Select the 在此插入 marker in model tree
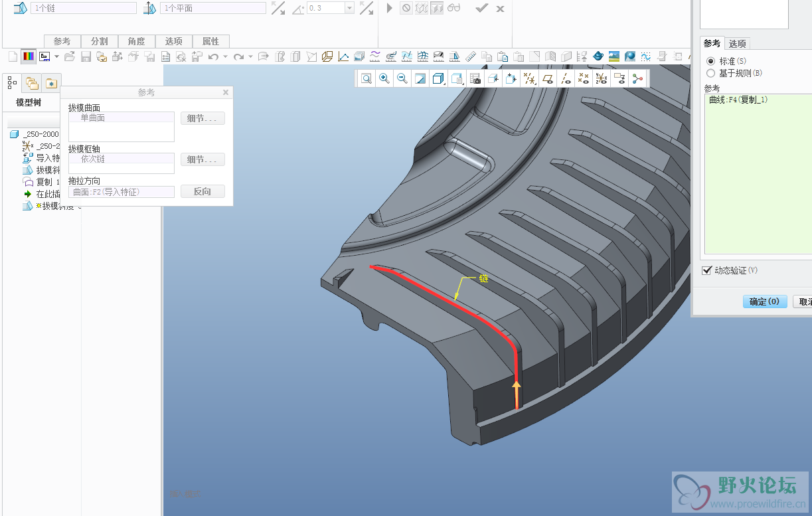This screenshot has width=812, height=516. coord(42,194)
